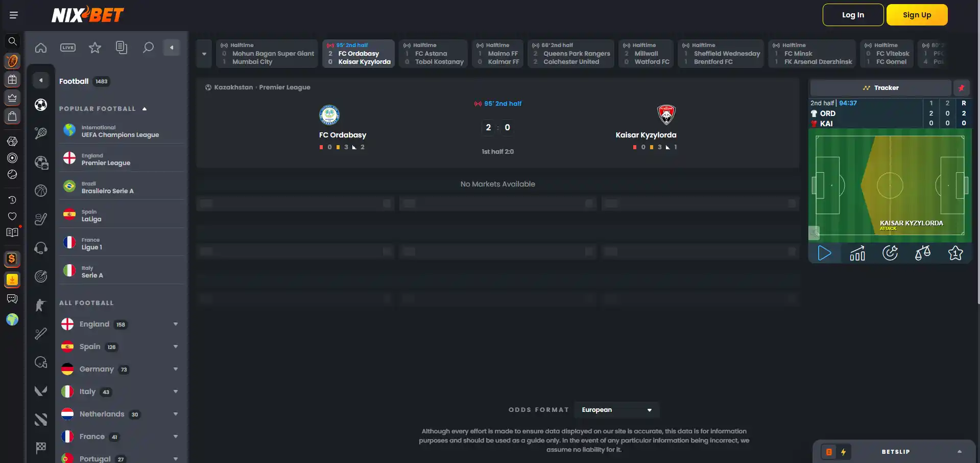Viewport: 980px width, 463px height.
Task: Collapse the Football sports list arrow
Action: click(41, 80)
